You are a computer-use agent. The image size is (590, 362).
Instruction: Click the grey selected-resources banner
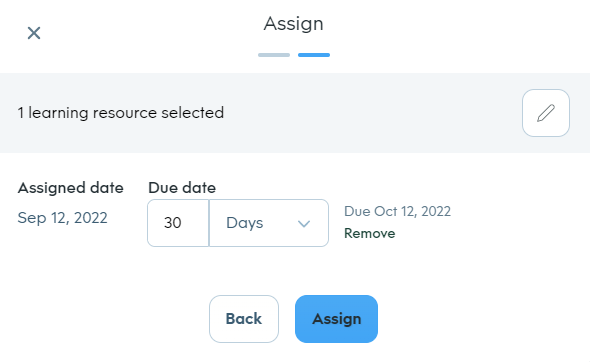(x=295, y=113)
